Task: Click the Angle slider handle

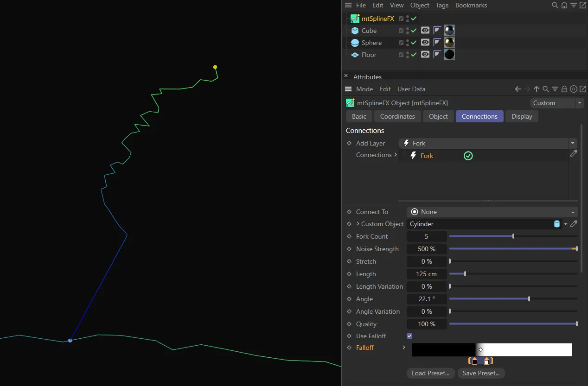Action: tap(529, 299)
